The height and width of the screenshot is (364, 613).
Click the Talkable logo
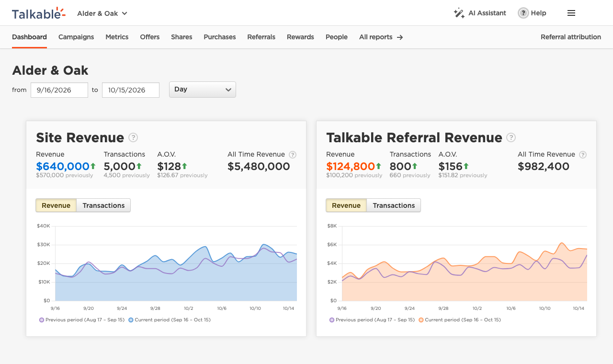tap(39, 13)
